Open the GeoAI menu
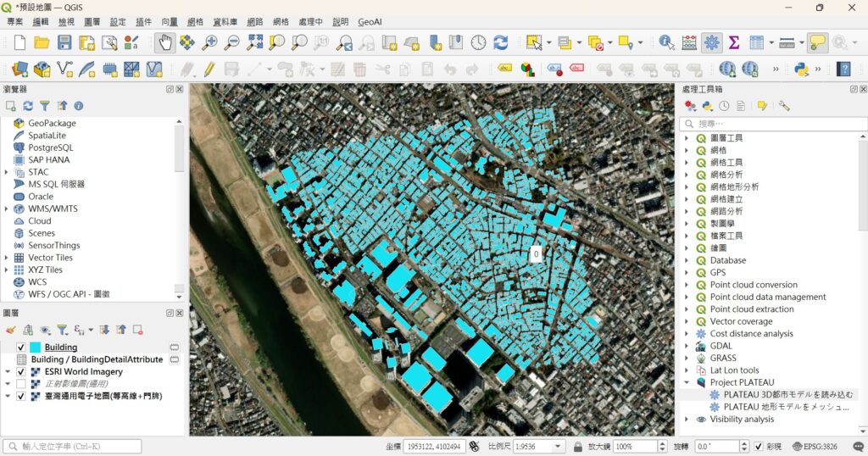Viewport: 868px width, 456px height. point(370,21)
